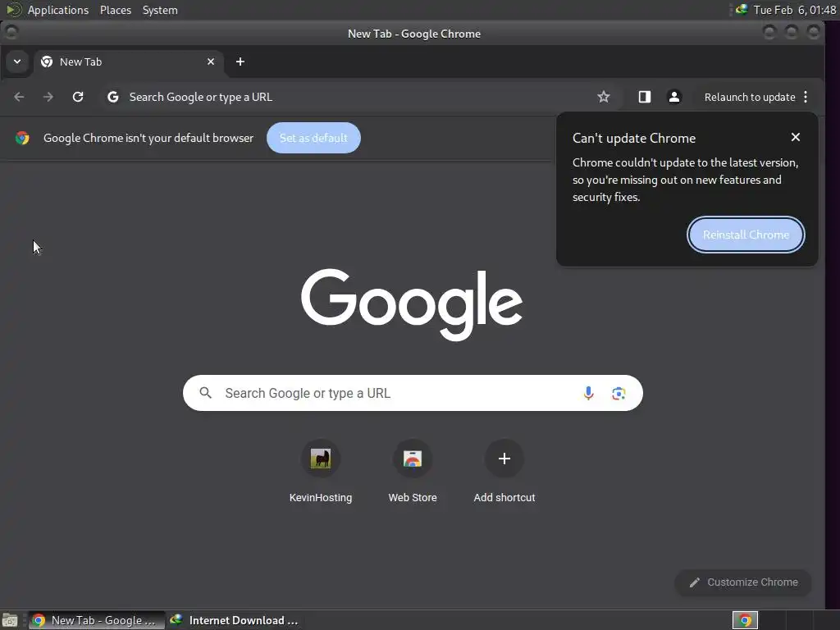Open the KevinHosting shortcut
The height and width of the screenshot is (630, 840).
pyautogui.click(x=321, y=472)
